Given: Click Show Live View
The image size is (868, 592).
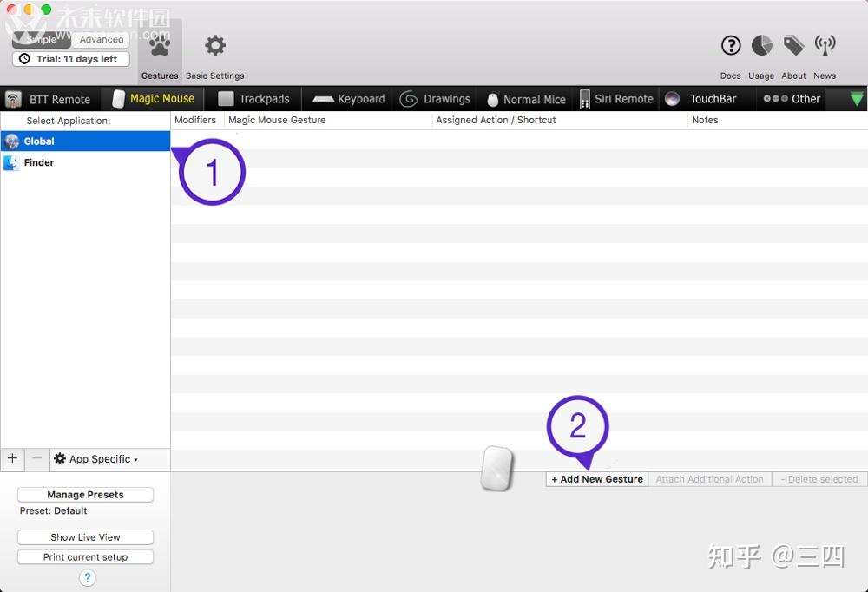Looking at the screenshot, I should (x=84, y=536).
